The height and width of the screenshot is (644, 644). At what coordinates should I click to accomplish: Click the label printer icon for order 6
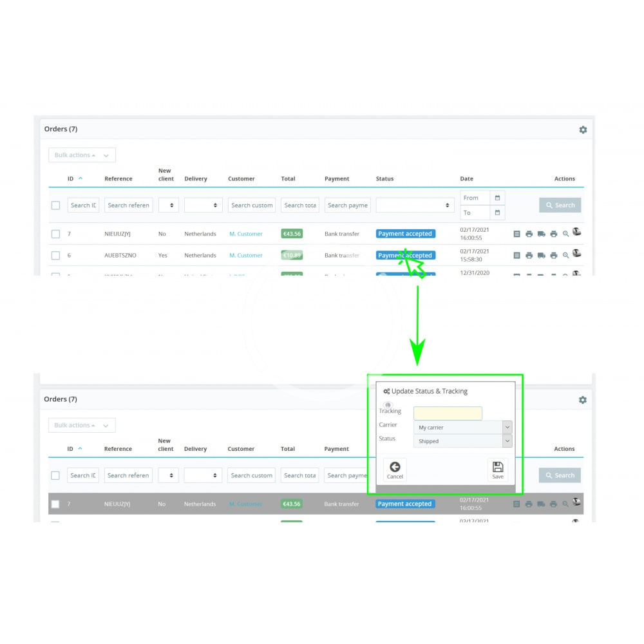(x=553, y=256)
